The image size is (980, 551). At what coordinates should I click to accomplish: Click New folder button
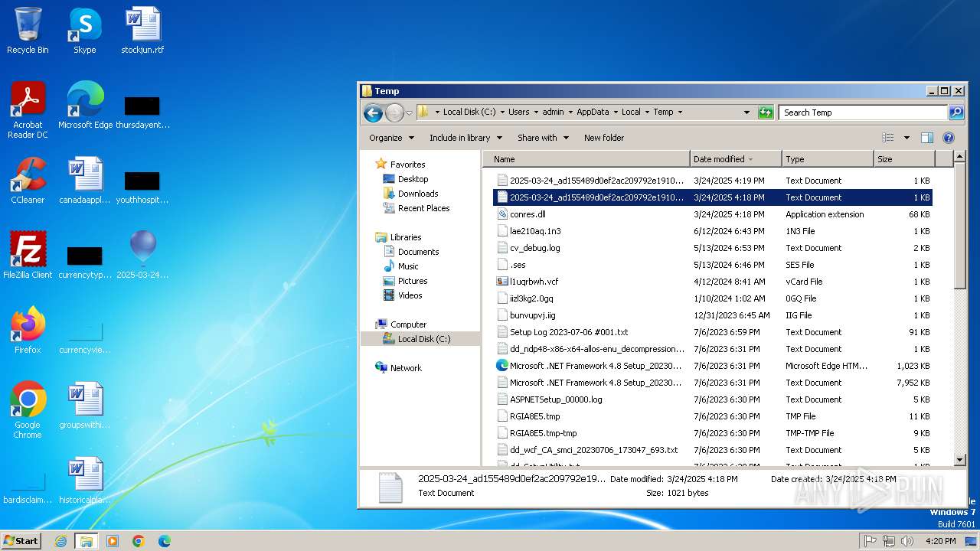click(x=604, y=138)
